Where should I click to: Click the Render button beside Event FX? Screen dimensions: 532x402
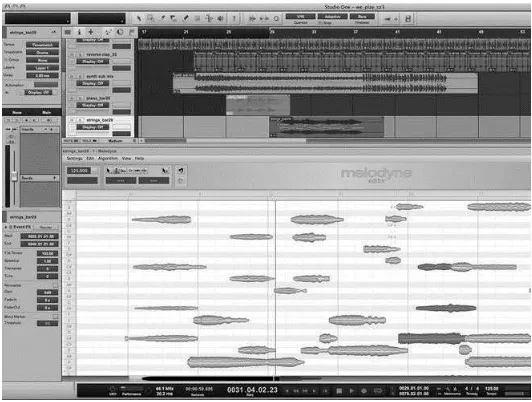(x=46, y=227)
